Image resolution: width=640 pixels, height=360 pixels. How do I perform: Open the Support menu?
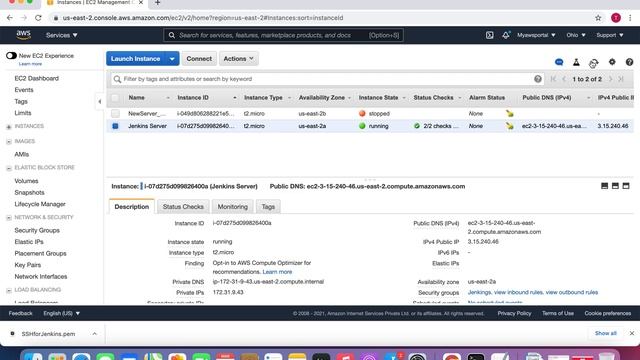coord(610,35)
